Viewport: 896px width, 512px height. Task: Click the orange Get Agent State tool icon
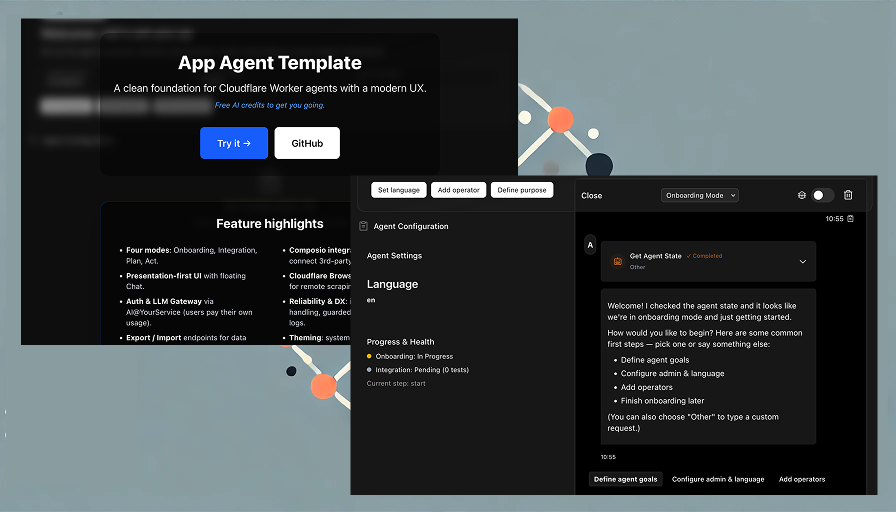[x=617, y=261]
